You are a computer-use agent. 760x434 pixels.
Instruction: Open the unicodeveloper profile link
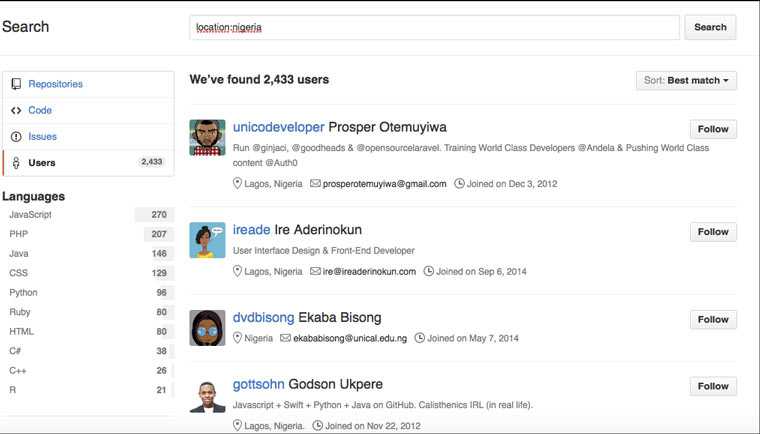(278, 127)
